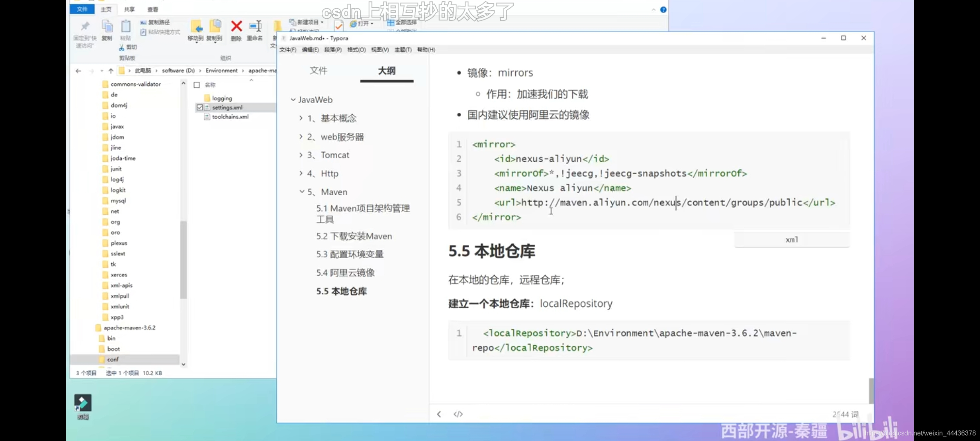The image size is (980, 441).
Task: Switch to 文件 tab in sidebar
Action: 319,70
